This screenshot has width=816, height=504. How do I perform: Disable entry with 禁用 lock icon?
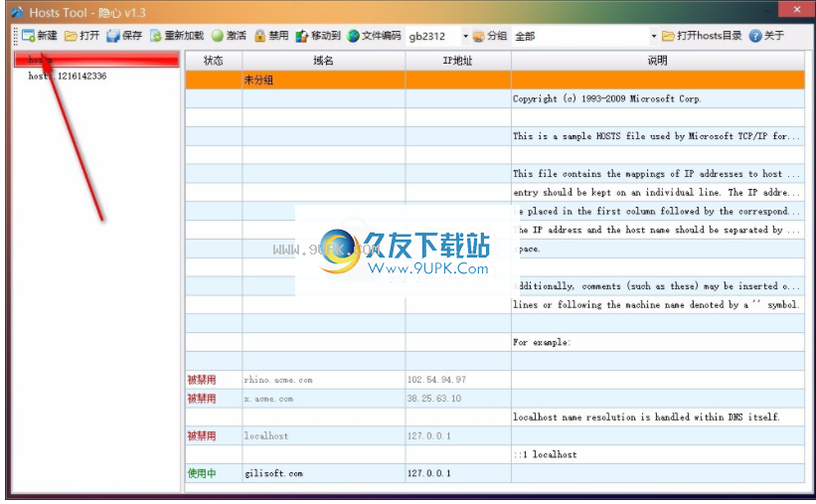click(x=260, y=36)
